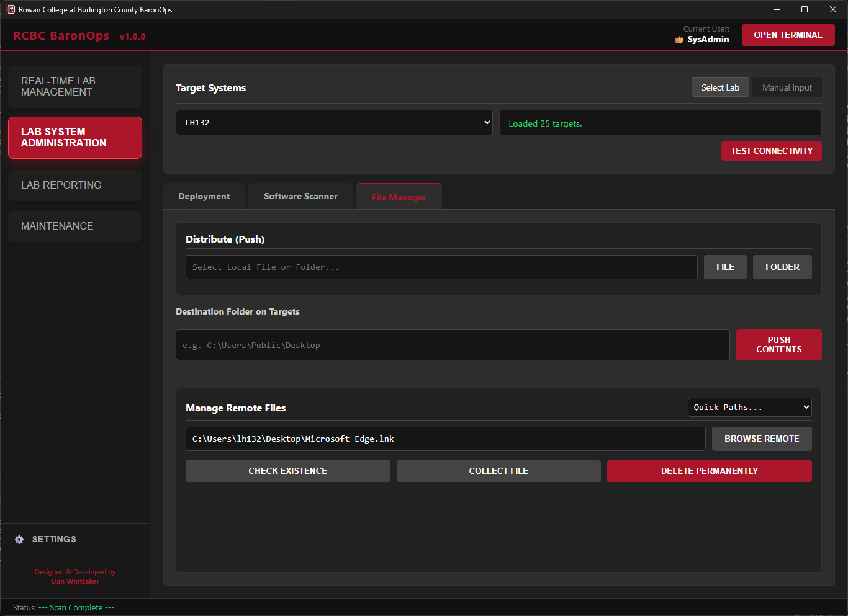Open the terminal with Open Terminal
Screen dimensions: 848x616
(x=788, y=35)
